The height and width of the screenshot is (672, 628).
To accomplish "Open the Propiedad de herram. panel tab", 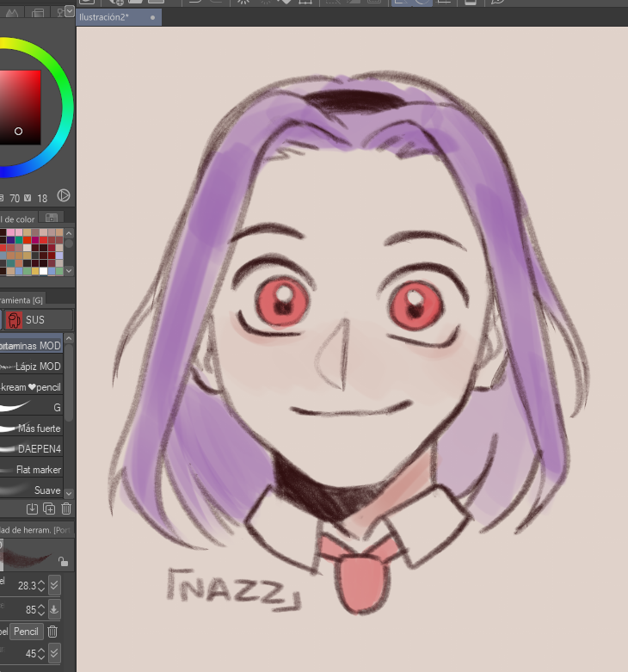I will [36, 530].
